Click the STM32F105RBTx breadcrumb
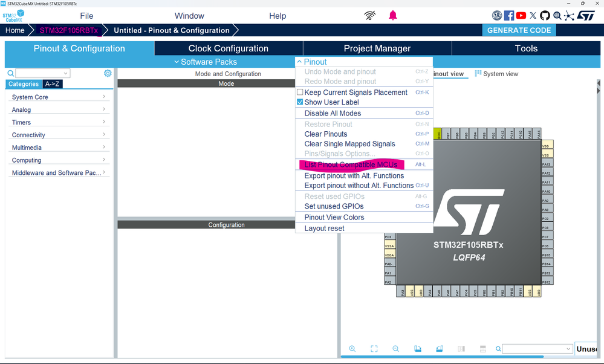Image resolution: width=604 pixels, height=364 pixels. (69, 30)
